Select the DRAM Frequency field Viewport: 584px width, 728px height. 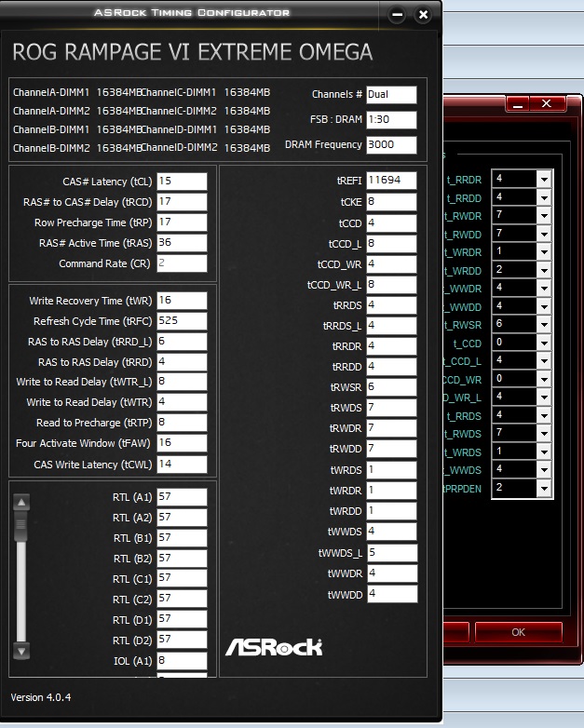[391, 145]
